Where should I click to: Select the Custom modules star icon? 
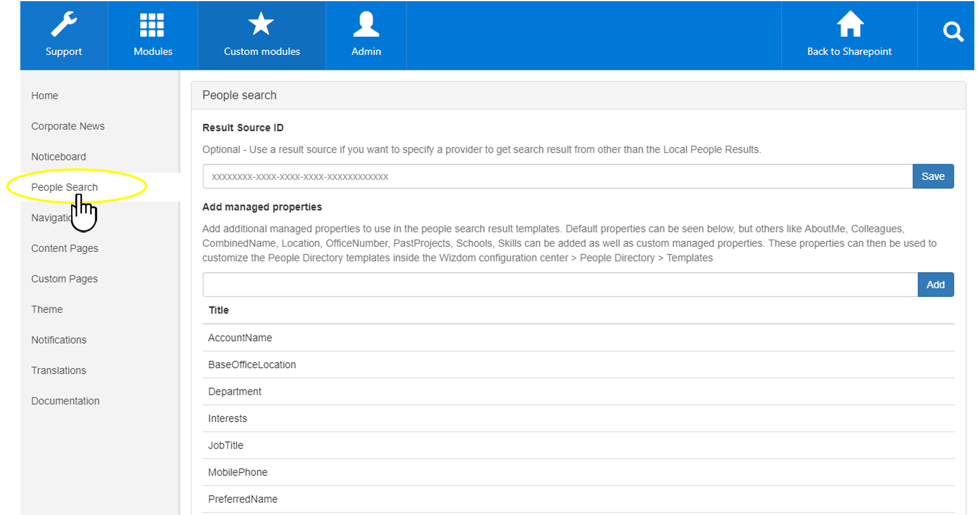261,25
